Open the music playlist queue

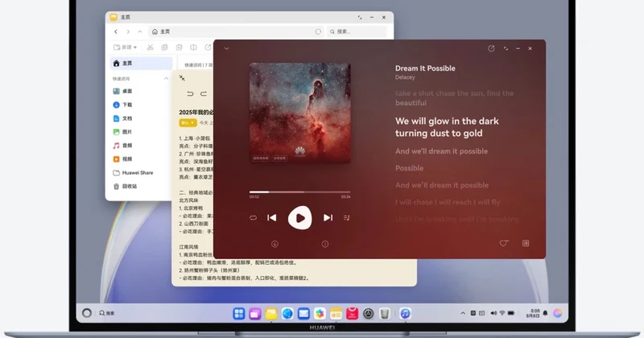click(347, 217)
